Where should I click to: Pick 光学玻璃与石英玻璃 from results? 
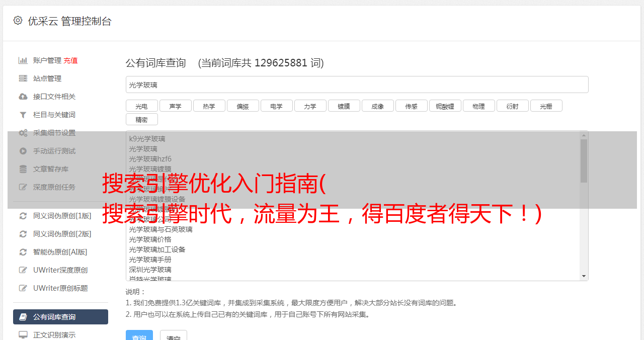click(x=160, y=229)
